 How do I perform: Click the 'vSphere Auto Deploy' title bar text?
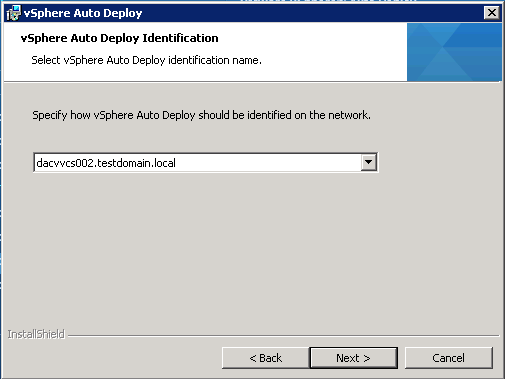[83, 13]
